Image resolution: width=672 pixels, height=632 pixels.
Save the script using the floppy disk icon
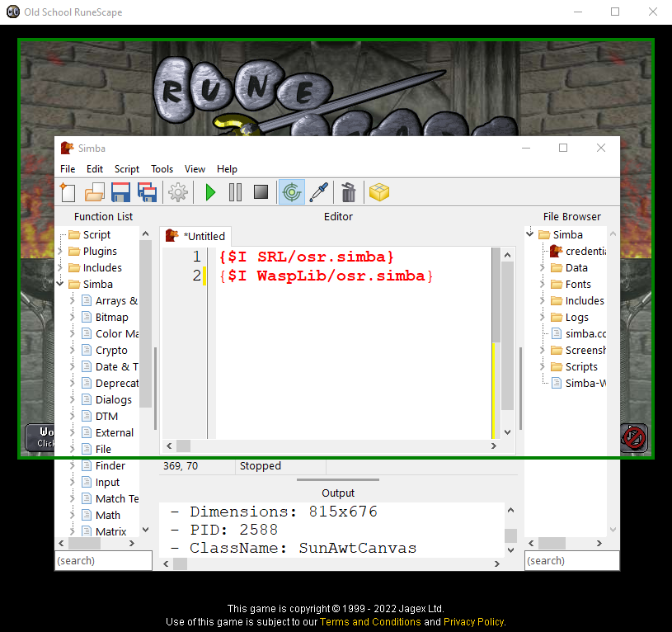coord(120,192)
